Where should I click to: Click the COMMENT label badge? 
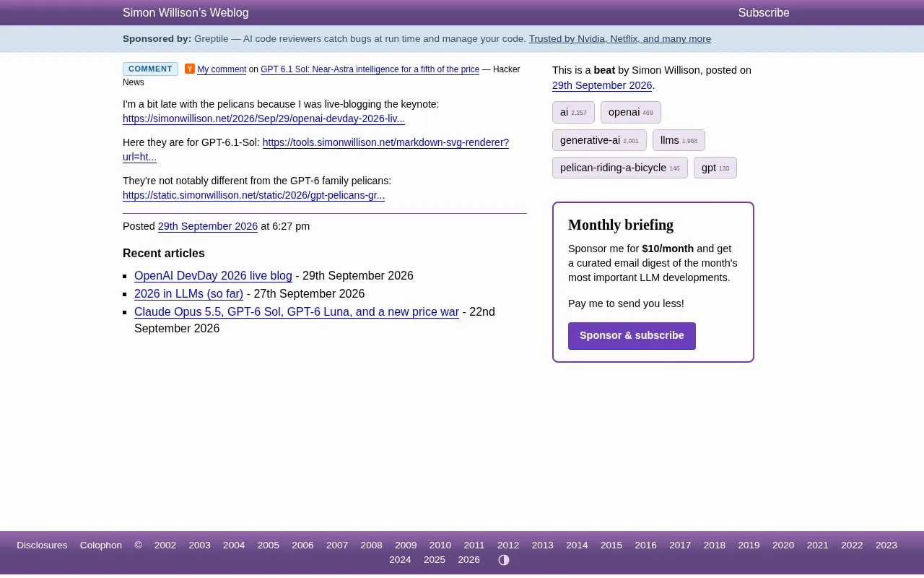tap(150, 69)
